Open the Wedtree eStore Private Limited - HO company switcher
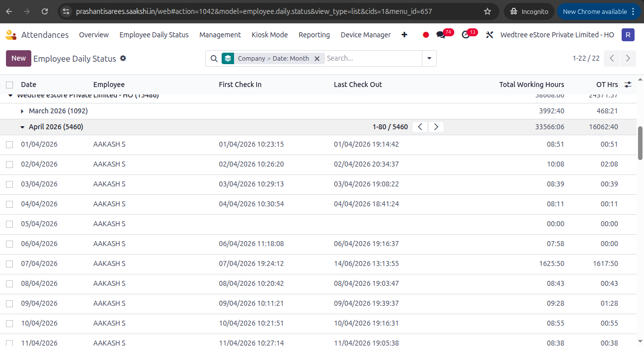Viewport: 644px width, 346px height. pyautogui.click(x=557, y=35)
